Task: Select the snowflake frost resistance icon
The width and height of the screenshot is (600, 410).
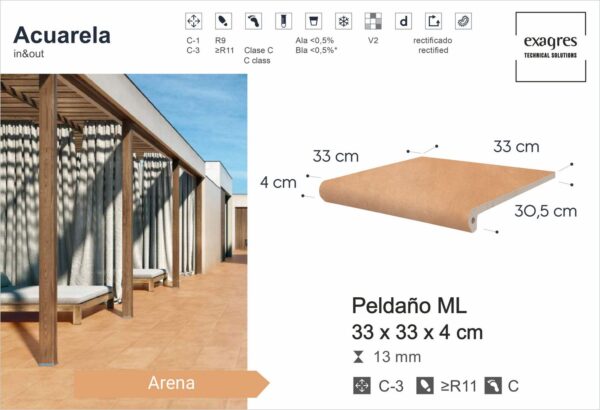Action: pyautogui.click(x=343, y=21)
